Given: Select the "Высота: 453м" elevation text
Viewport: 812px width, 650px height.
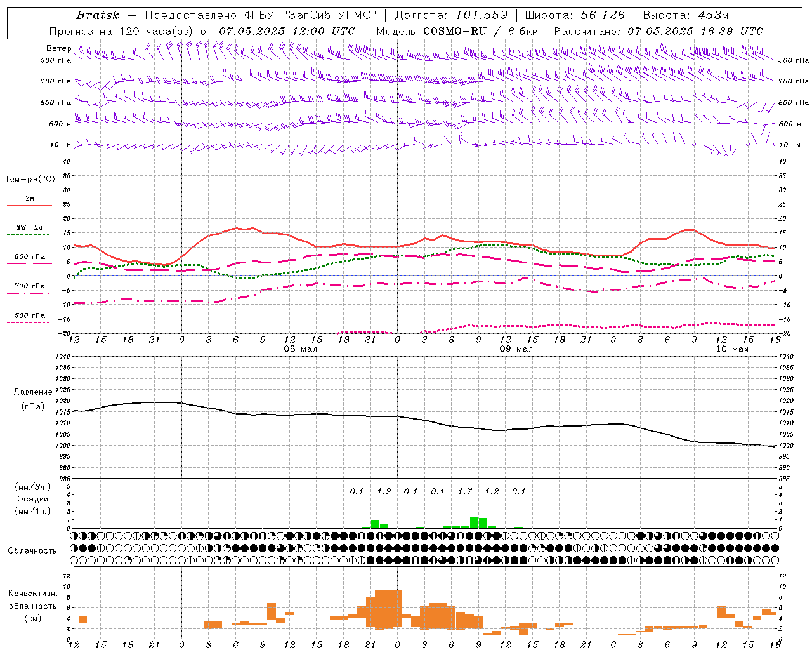Looking at the screenshot, I should (686, 15).
